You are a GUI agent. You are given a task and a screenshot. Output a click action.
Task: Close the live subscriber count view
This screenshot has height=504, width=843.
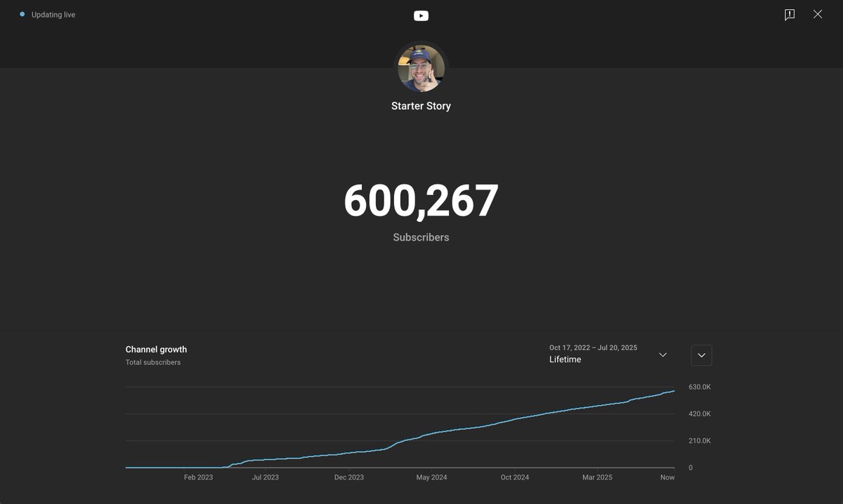click(x=818, y=14)
